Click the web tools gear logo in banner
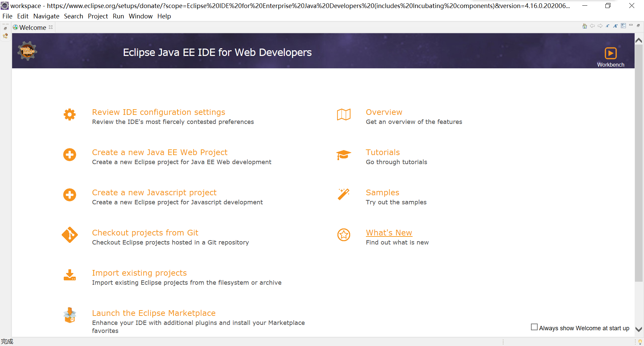This screenshot has width=644, height=346. tap(28, 51)
